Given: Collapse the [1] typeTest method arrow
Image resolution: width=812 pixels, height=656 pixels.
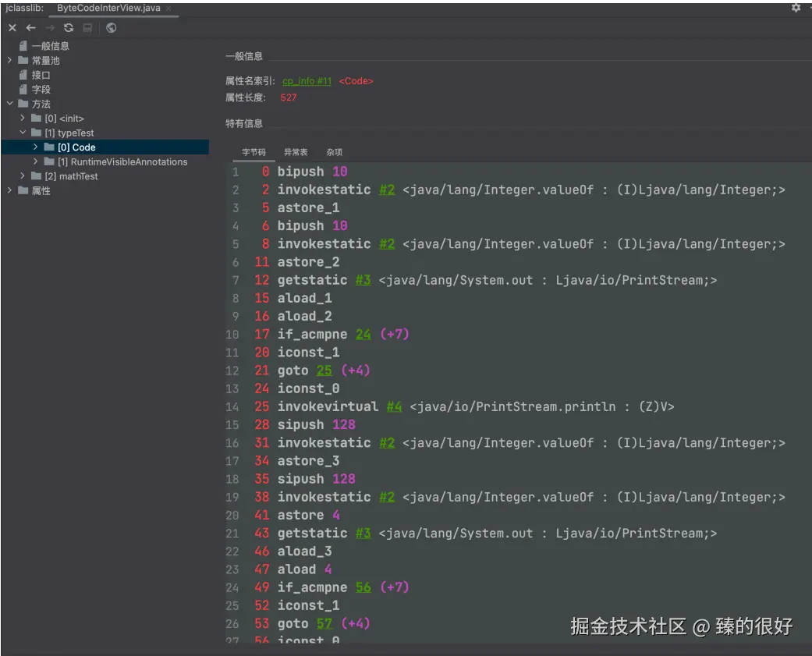Looking at the screenshot, I should (23, 133).
